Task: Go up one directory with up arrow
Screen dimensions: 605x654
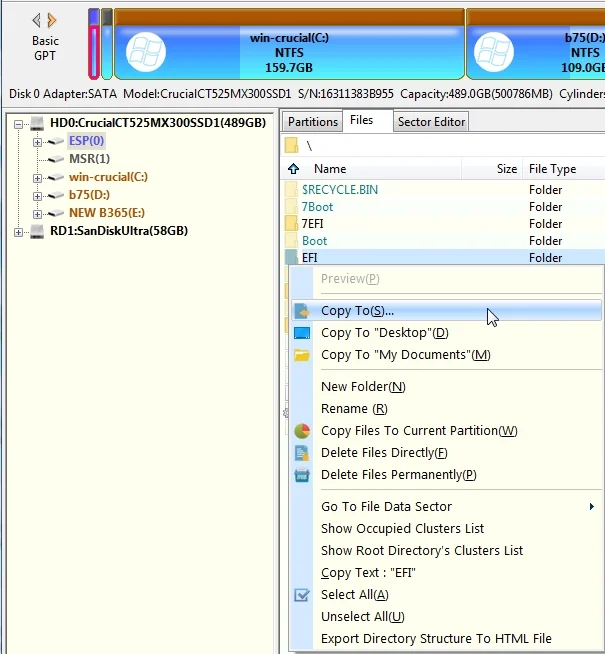Action: pos(294,169)
